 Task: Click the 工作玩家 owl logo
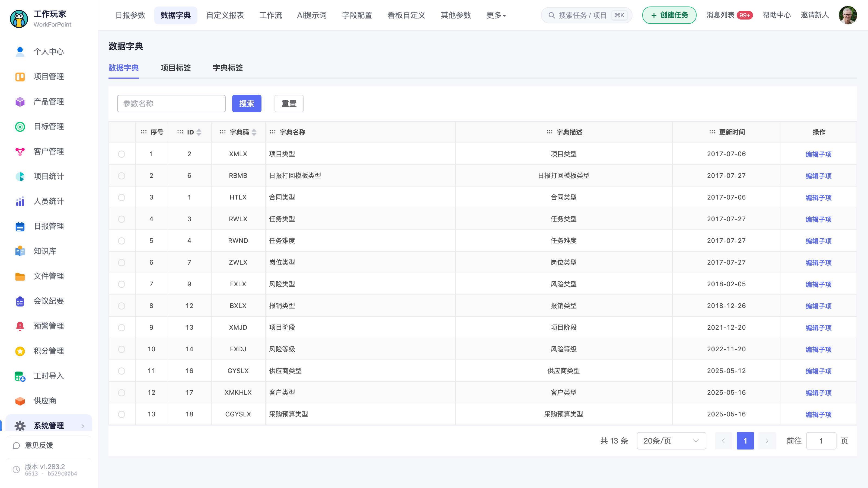tap(19, 19)
